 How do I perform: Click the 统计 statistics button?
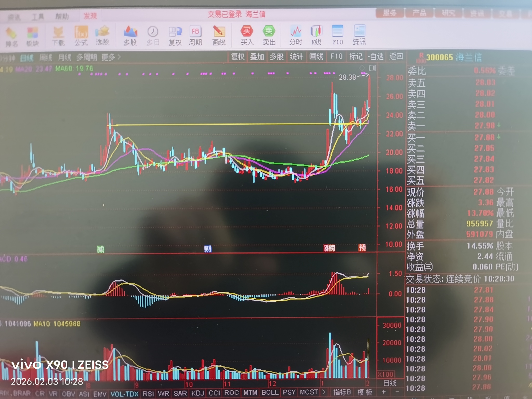pos(296,57)
